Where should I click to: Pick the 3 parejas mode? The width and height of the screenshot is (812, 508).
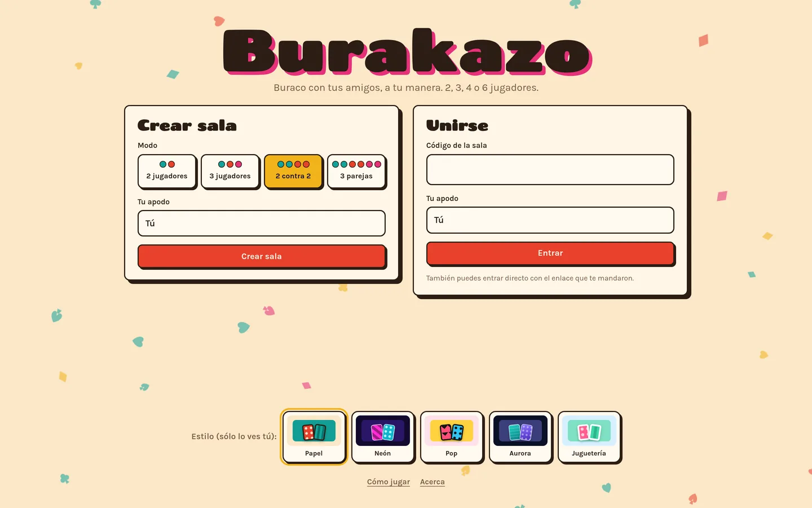pos(356,171)
